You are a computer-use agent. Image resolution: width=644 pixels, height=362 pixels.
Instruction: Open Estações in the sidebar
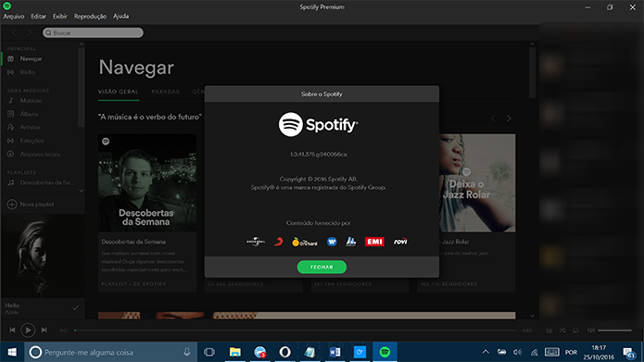coord(32,141)
